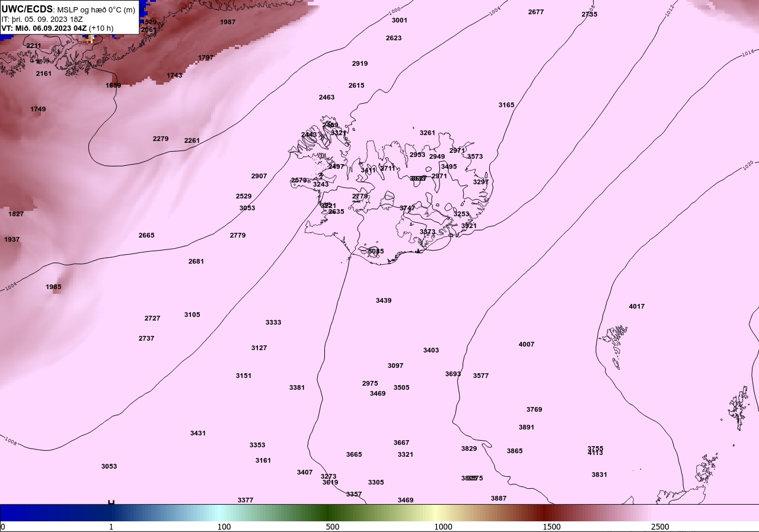Screen dimensions: 759x532
Task: Click the height value 3105
Action: pyautogui.click(x=192, y=315)
